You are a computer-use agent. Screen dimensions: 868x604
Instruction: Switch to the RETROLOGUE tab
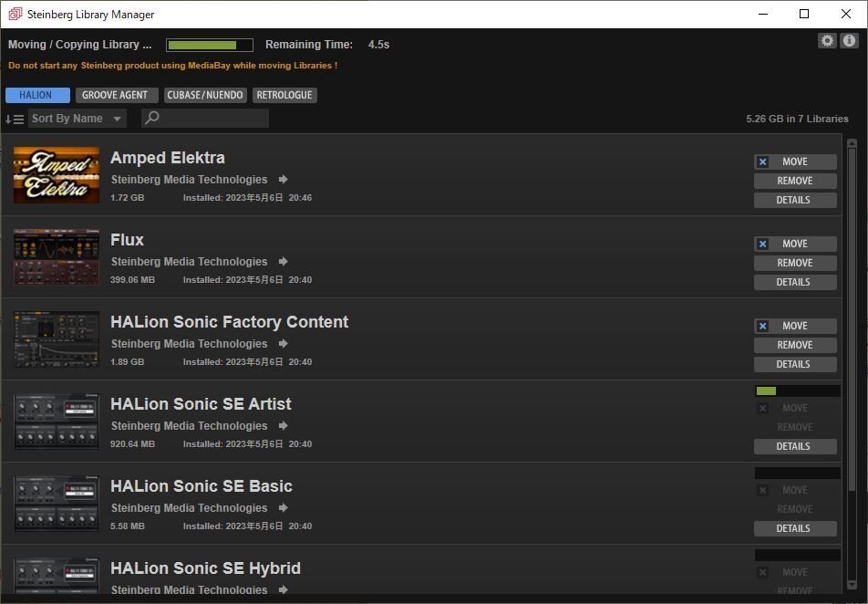(x=284, y=95)
